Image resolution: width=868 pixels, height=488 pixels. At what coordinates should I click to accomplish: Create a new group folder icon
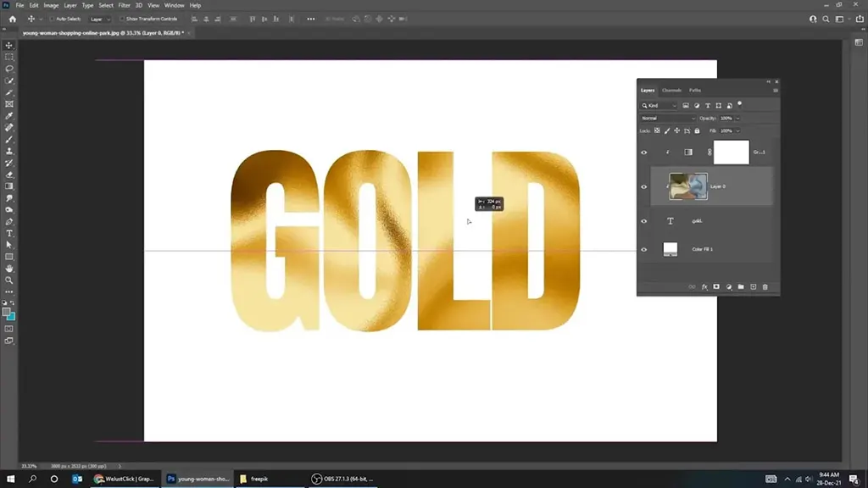click(741, 287)
